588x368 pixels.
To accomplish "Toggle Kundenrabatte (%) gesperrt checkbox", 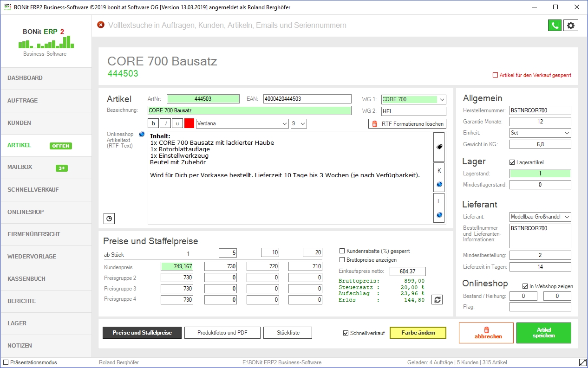I will click(342, 251).
